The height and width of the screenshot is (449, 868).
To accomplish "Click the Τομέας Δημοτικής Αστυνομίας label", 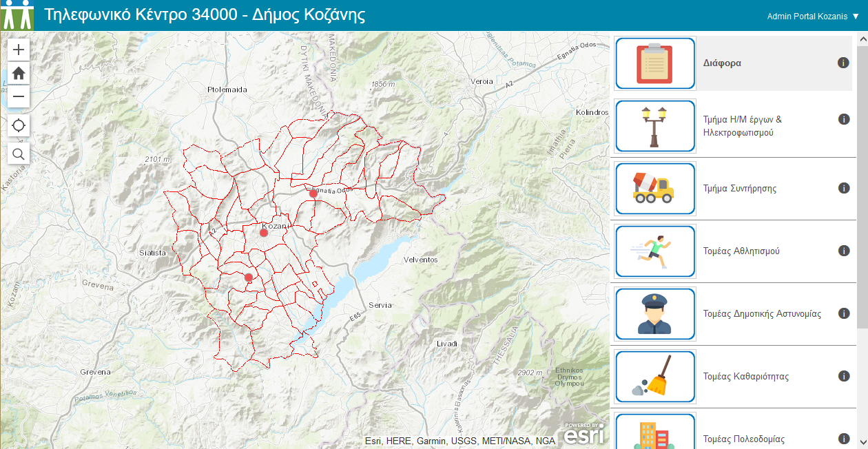I will point(762,314).
